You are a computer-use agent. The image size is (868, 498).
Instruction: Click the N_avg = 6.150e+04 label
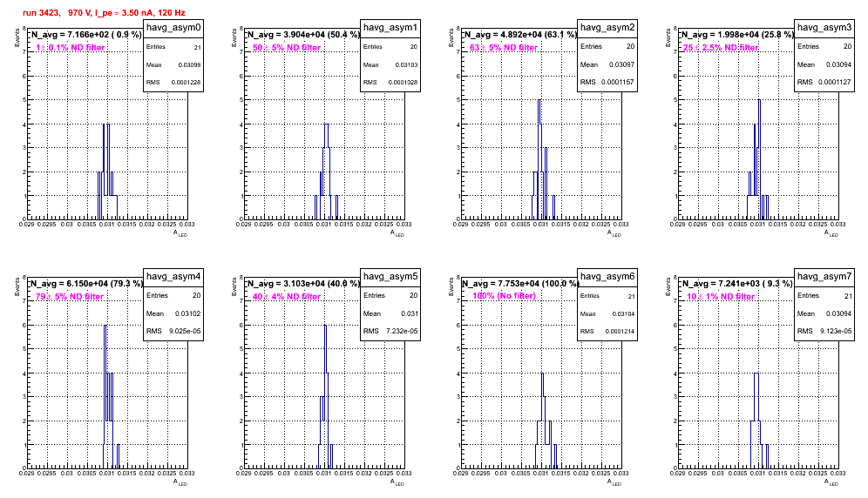[86, 283]
